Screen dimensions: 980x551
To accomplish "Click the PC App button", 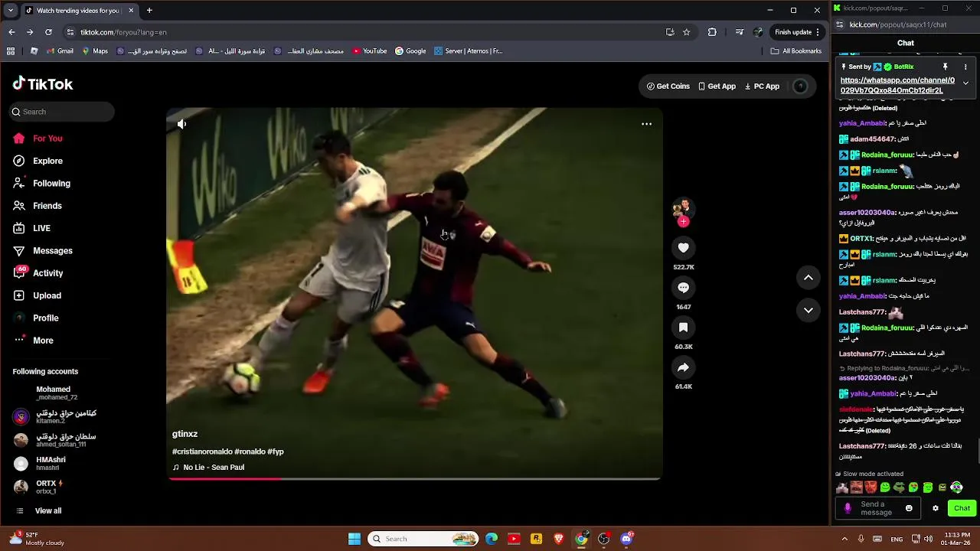I will click(763, 86).
